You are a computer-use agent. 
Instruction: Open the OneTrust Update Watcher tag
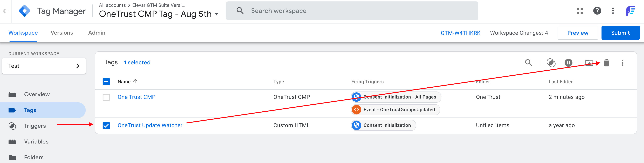click(150, 126)
